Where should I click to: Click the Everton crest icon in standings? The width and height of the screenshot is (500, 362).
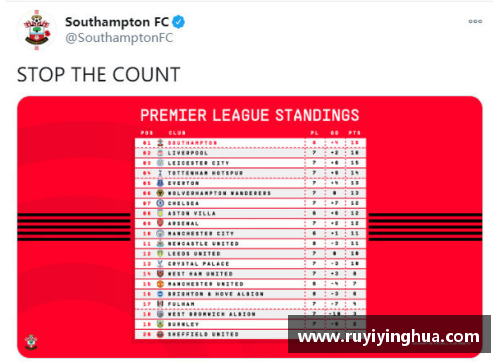point(160,183)
